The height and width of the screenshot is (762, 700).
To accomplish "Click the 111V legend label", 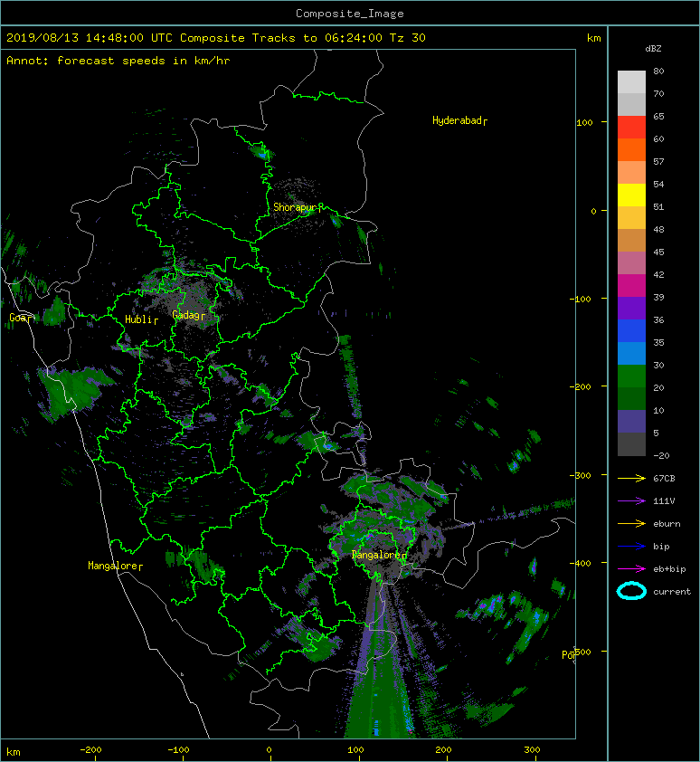I will [664, 501].
